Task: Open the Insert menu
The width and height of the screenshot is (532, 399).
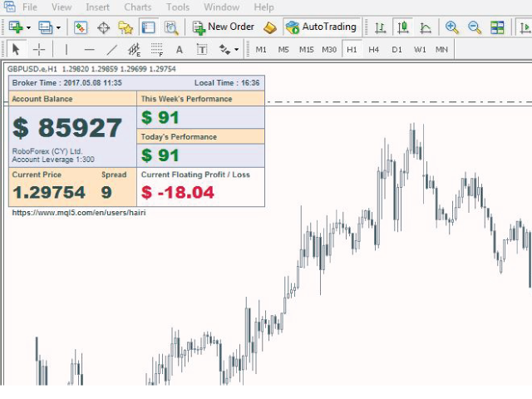Action: (x=97, y=7)
